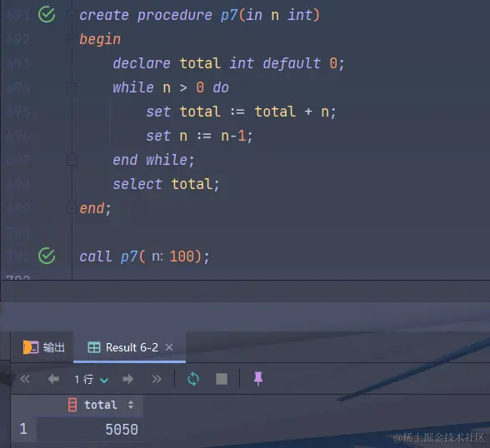Collapse the while loop fold marker

72,87
